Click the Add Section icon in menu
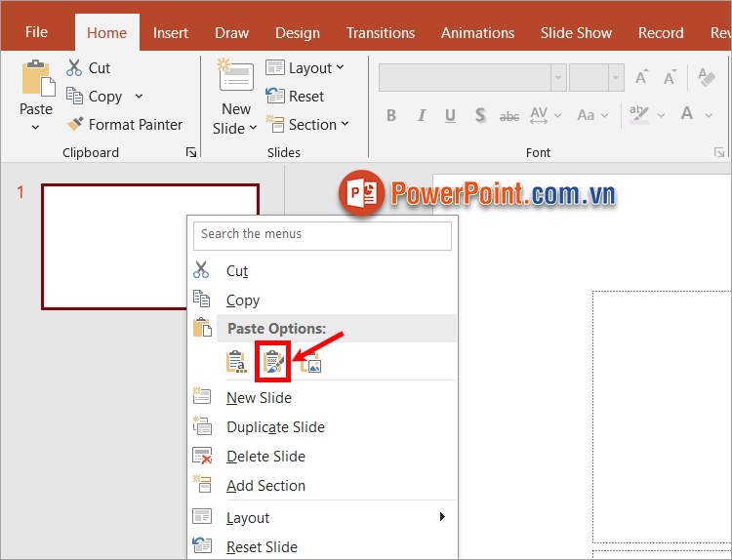This screenshot has width=732, height=560. (x=202, y=484)
